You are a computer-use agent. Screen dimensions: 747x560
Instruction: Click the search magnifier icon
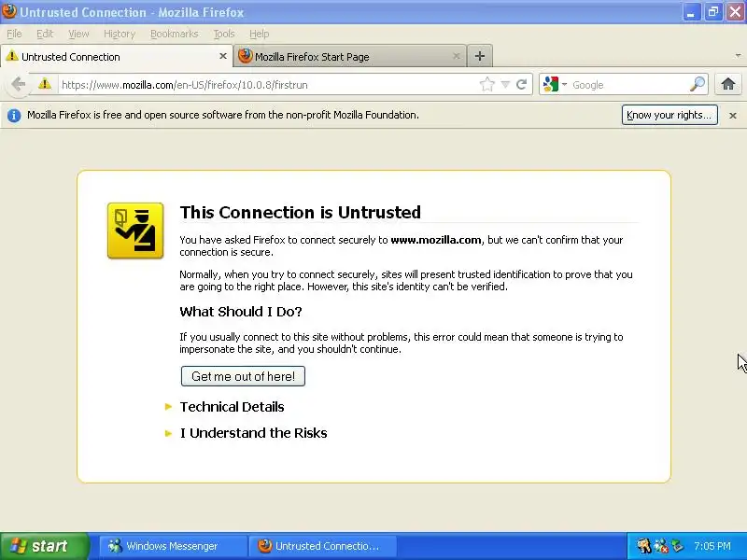[697, 84]
